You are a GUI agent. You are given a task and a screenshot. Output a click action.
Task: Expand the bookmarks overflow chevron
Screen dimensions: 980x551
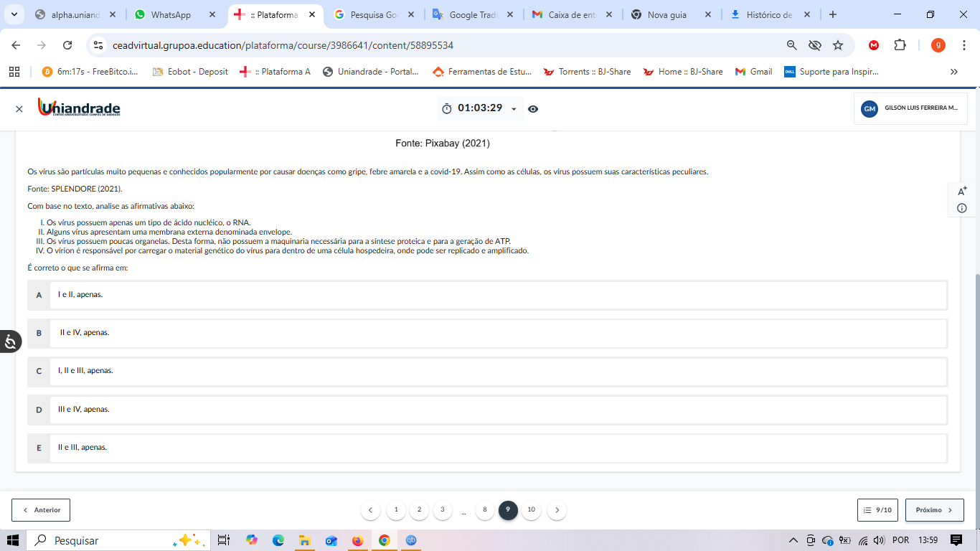(953, 72)
